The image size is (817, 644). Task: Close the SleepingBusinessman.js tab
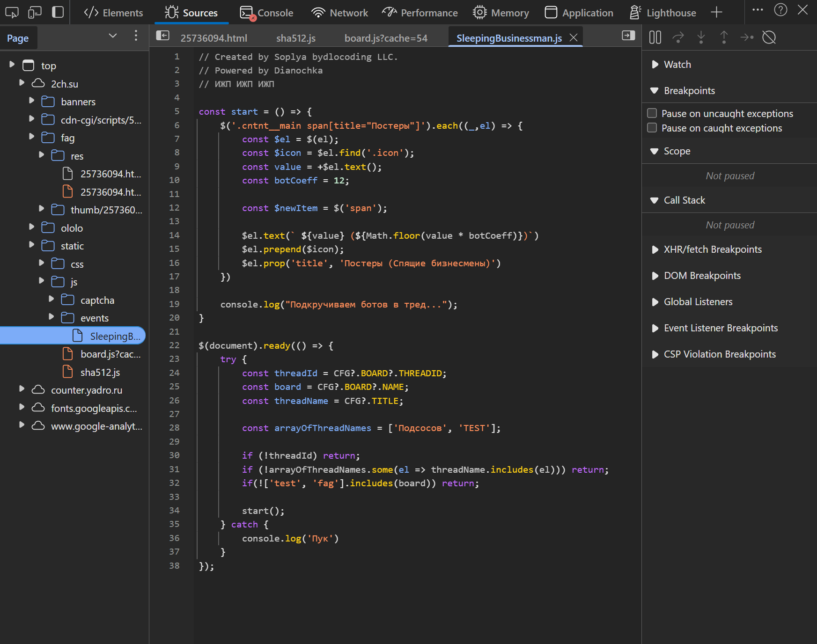[574, 38]
